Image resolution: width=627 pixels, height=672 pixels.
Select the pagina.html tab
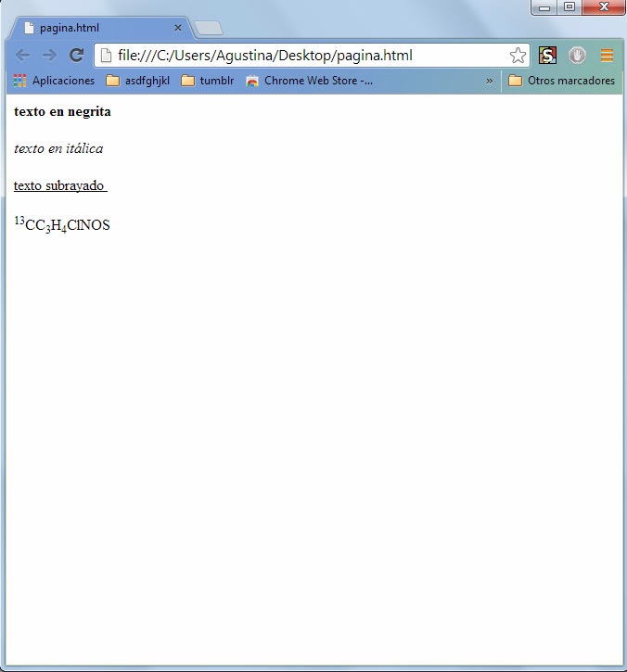click(x=101, y=29)
